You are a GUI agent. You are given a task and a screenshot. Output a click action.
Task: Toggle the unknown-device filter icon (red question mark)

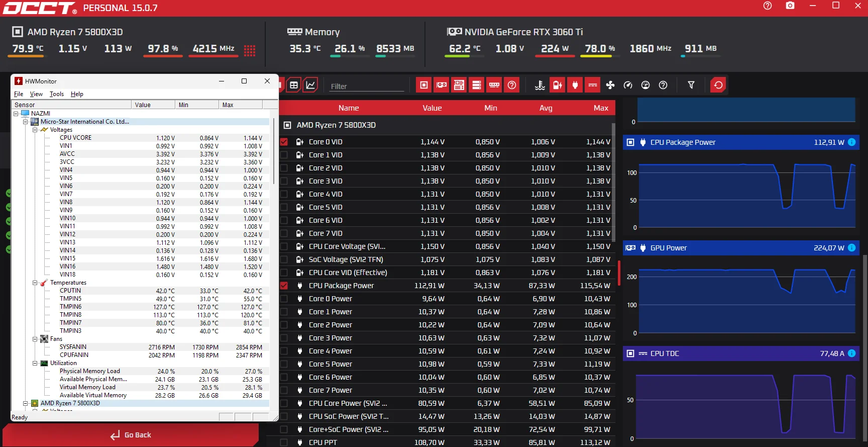[512, 85]
